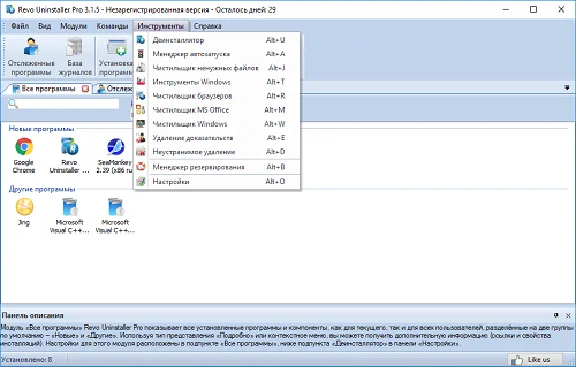Viewport: 576px width, 367px height.
Task: Open Менеджер резервирования menu entry
Action: pyautogui.click(x=217, y=167)
